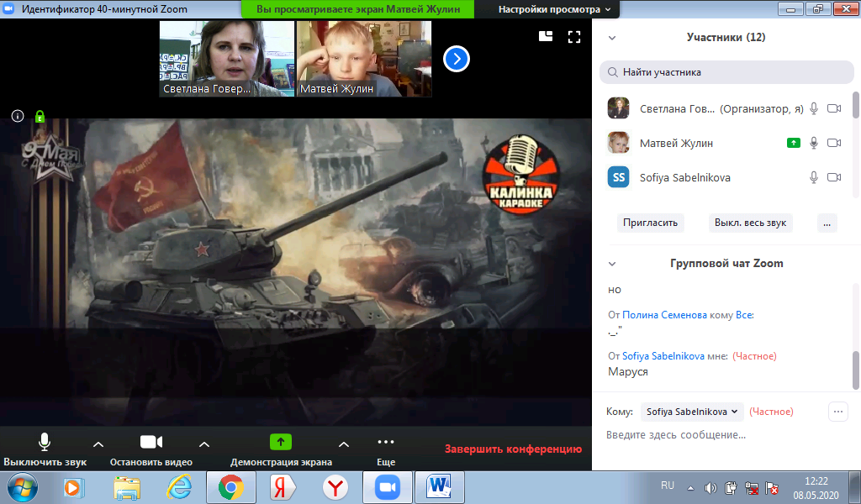Screen dimensions: 861x504
Task: Open Zoom taskbar icon
Action: point(388,487)
